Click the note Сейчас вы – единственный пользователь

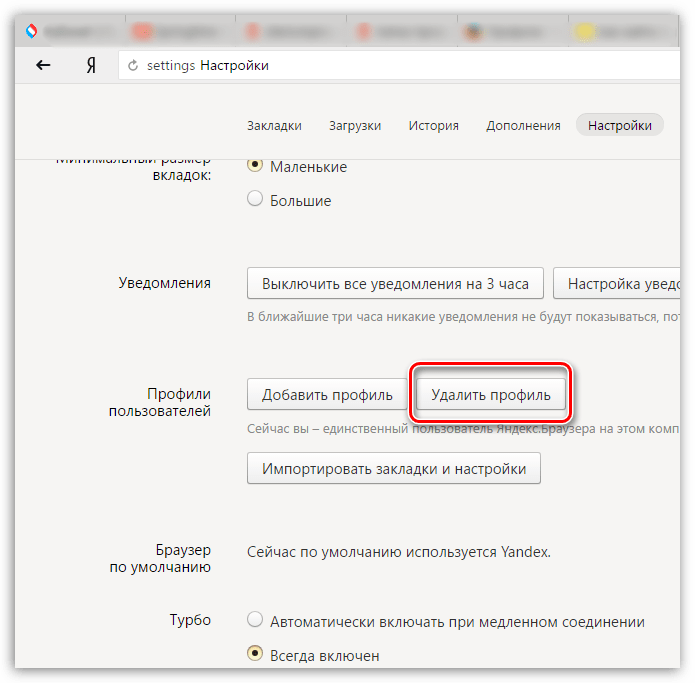click(x=463, y=429)
